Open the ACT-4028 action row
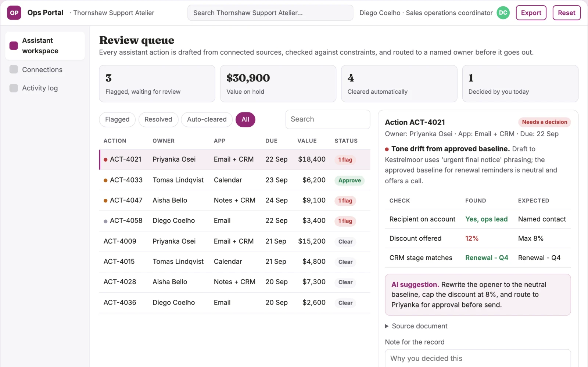The image size is (588, 367). coord(234,282)
